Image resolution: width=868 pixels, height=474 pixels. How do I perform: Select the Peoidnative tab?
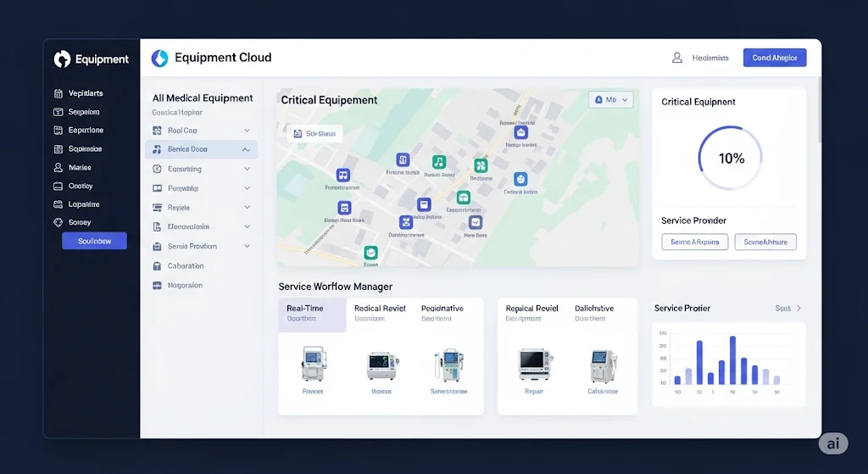click(442, 313)
